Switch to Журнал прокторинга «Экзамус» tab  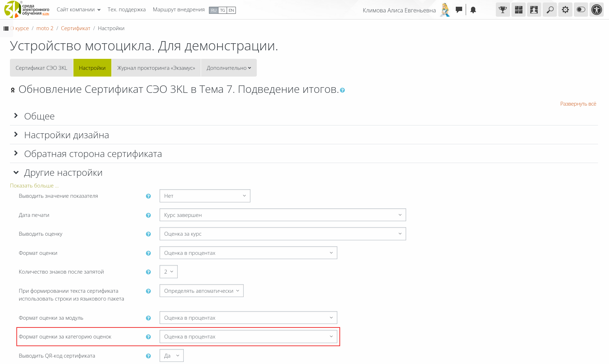[156, 68]
